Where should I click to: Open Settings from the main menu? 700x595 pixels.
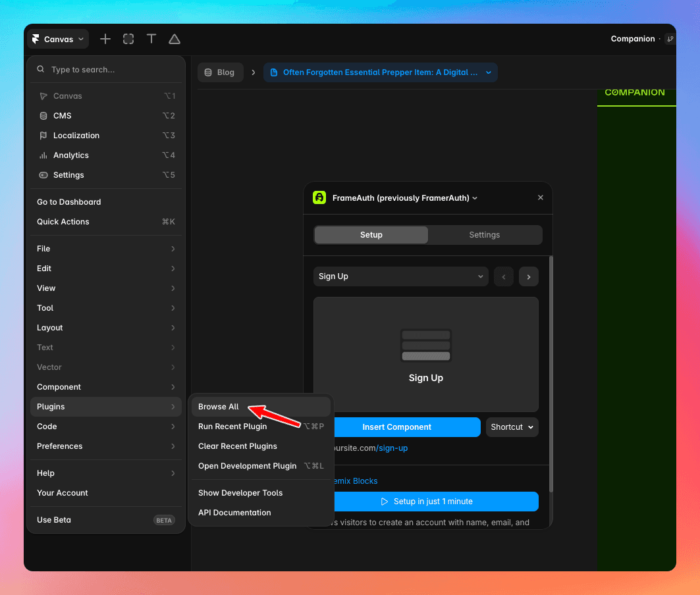tap(106, 175)
